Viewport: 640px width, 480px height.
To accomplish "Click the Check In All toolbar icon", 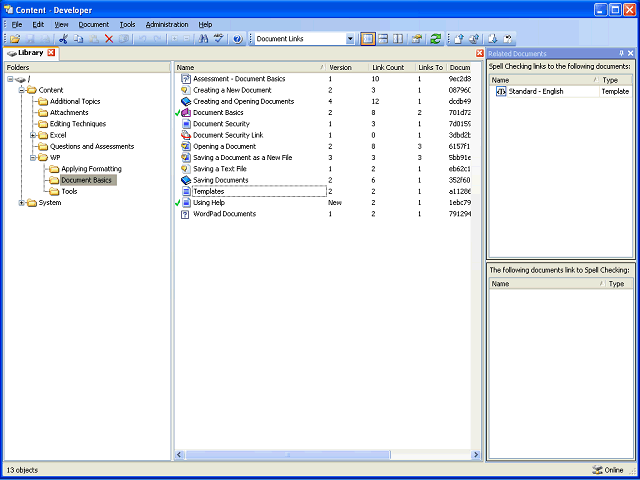I will tap(474, 39).
